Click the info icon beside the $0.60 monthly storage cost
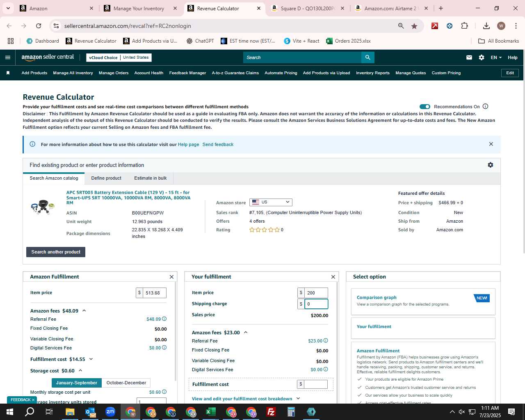This screenshot has width=525, height=420. click(x=164, y=392)
